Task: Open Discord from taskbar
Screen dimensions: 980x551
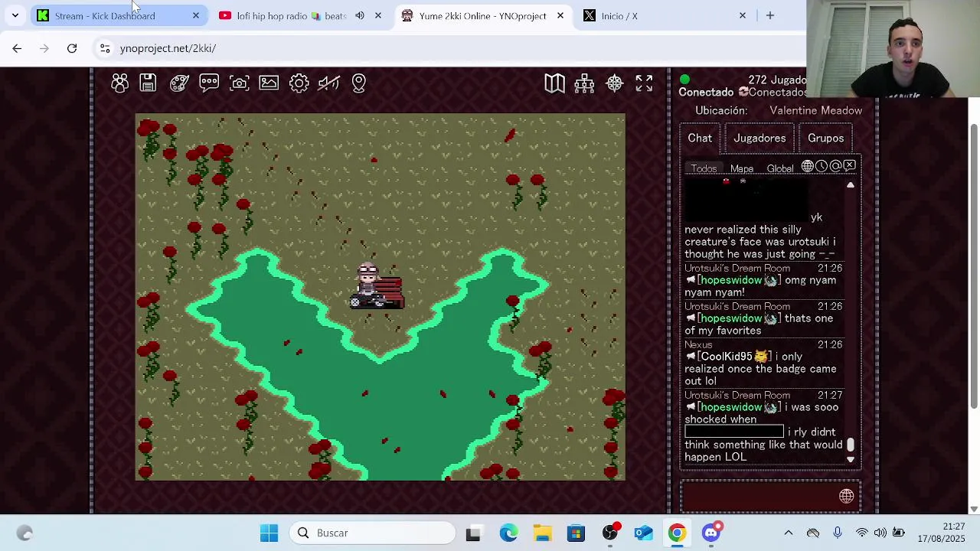Action: click(711, 533)
